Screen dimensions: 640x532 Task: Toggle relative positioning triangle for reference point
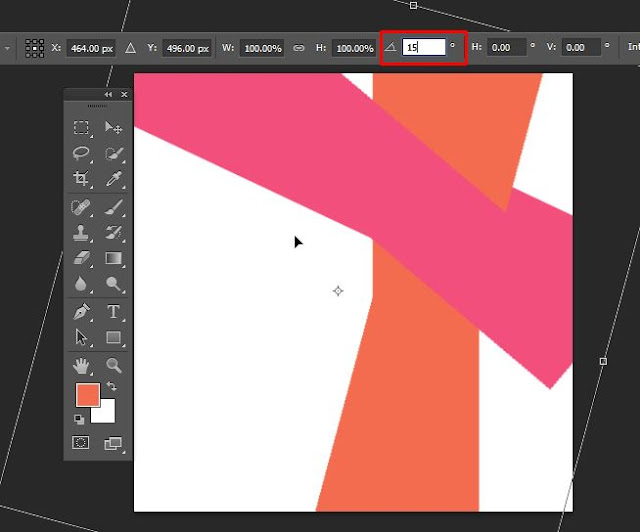(130, 48)
